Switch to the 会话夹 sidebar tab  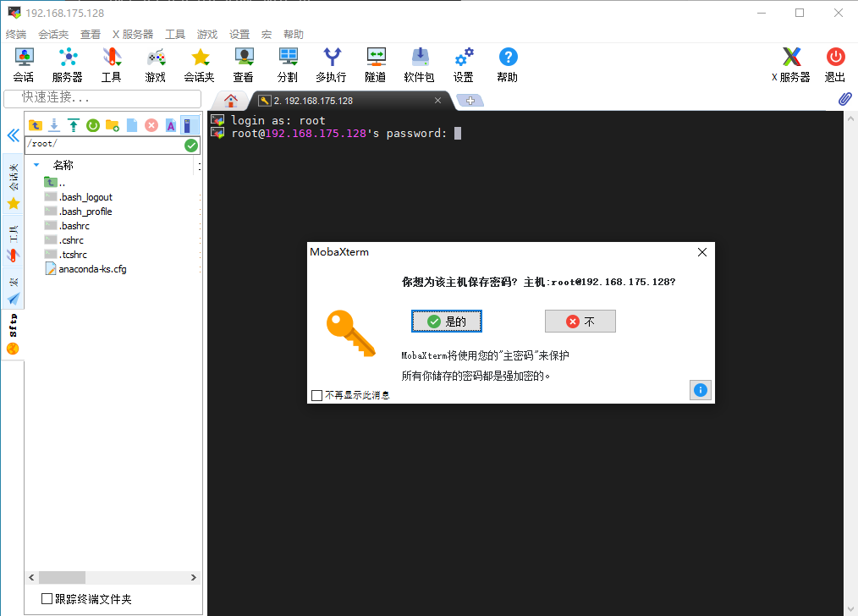point(14,185)
